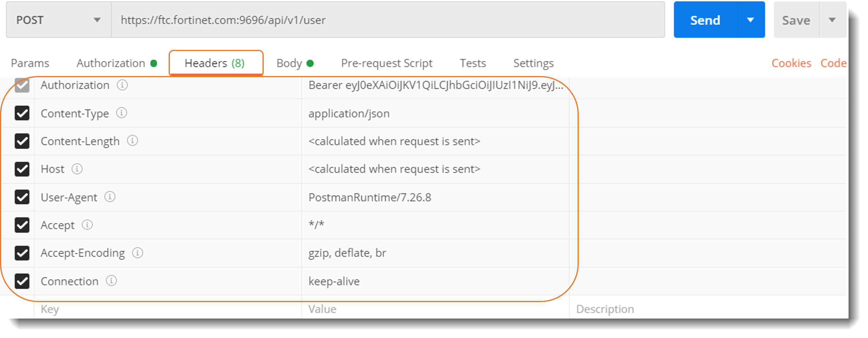Open the Cookies manager link
868x338 pixels.
click(791, 63)
